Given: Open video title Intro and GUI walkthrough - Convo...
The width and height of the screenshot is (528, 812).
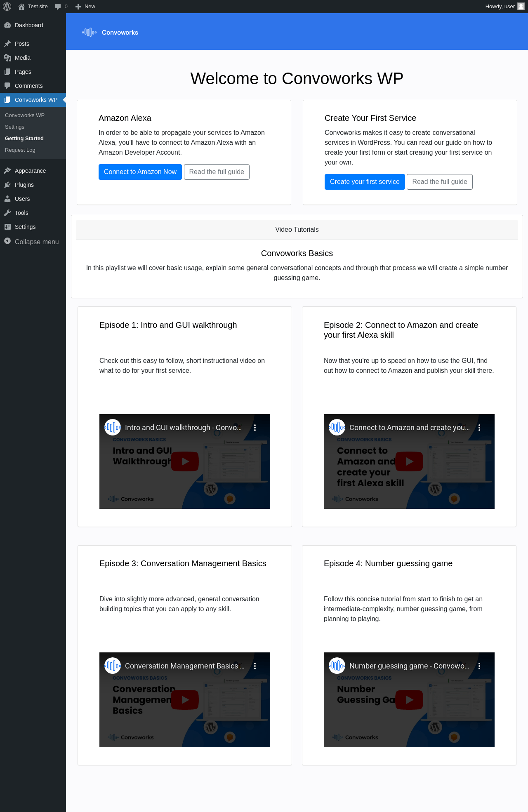Looking at the screenshot, I should pyautogui.click(x=183, y=428).
